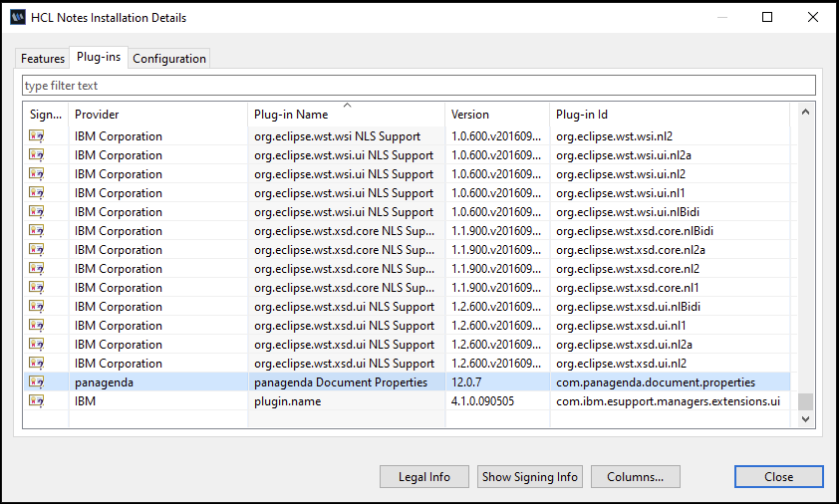Click the vertical scrollbar thumb
Image resolution: width=839 pixels, height=504 pixels.
pos(805,401)
